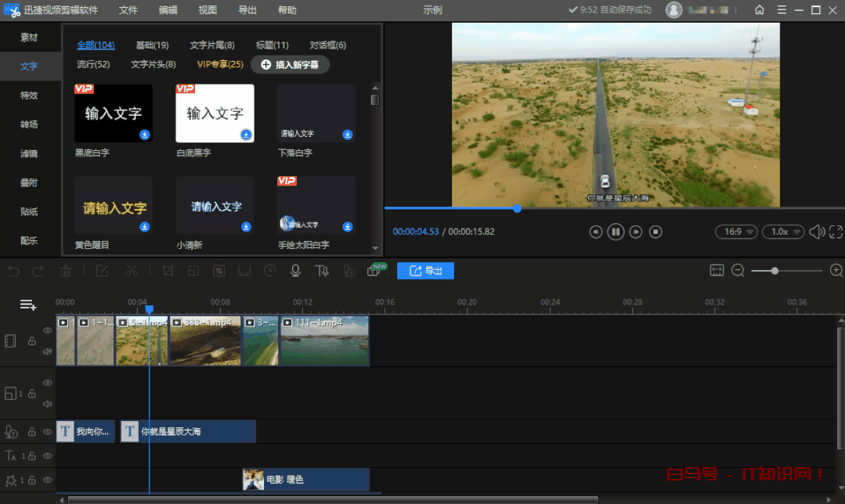This screenshot has height=504, width=845.
Task: Select the 标题(11) text category
Action: (272, 45)
